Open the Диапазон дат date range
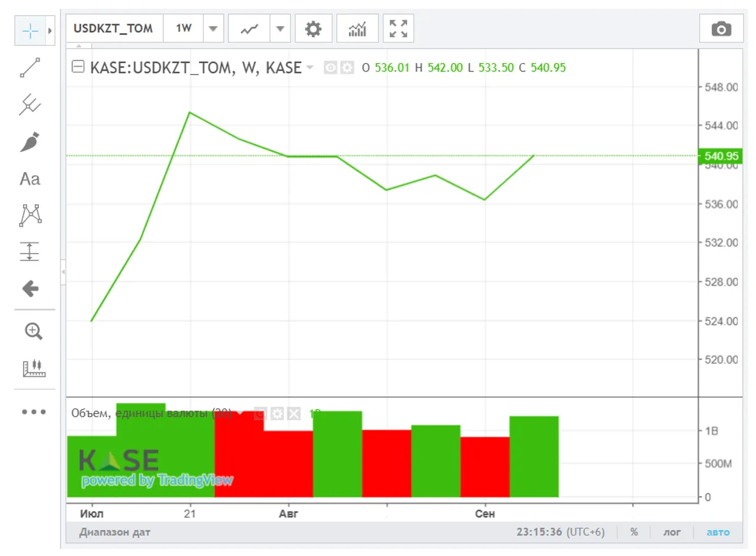 point(115,532)
